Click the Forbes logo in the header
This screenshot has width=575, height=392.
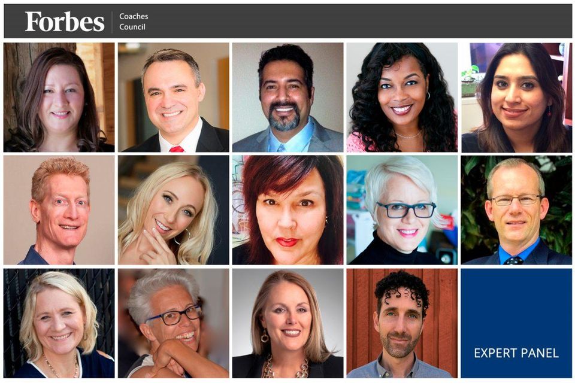(x=65, y=22)
